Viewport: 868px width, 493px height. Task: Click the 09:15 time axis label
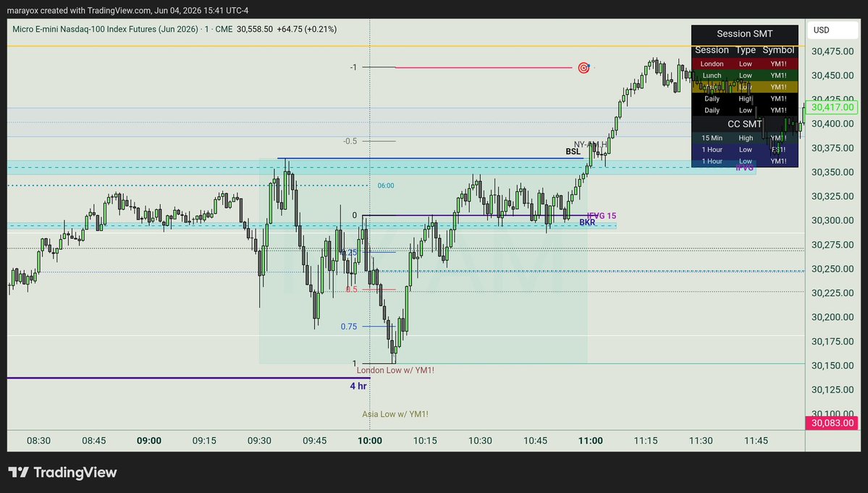click(204, 441)
